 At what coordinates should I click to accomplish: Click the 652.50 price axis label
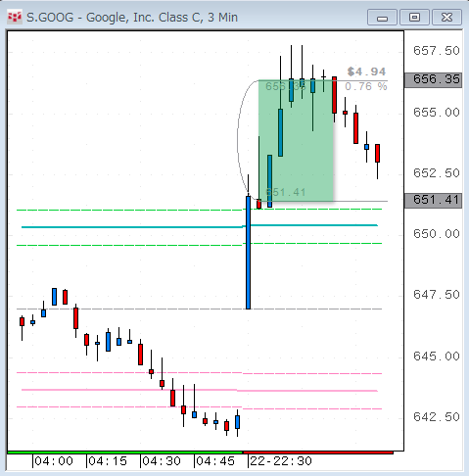437,173
